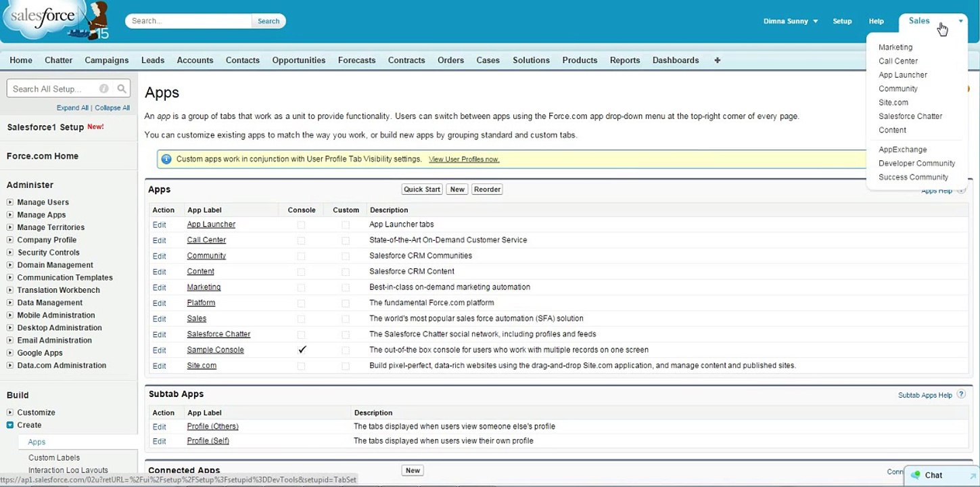Open Dimna Sunny user dropdown
Viewport: 980px width, 487px height.
pos(791,21)
